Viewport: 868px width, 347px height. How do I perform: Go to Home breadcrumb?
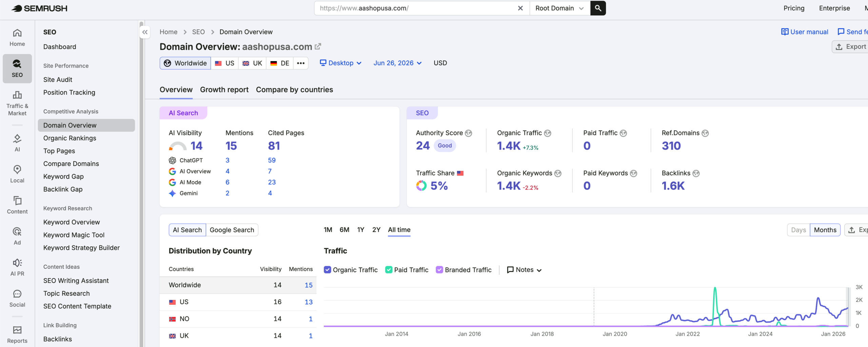pyautogui.click(x=169, y=32)
